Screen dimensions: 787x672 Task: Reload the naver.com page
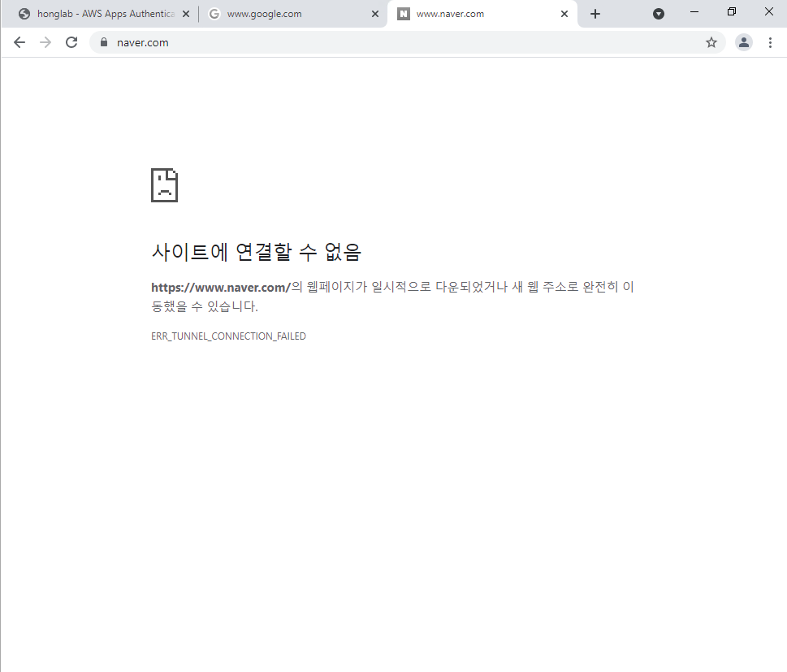point(71,43)
